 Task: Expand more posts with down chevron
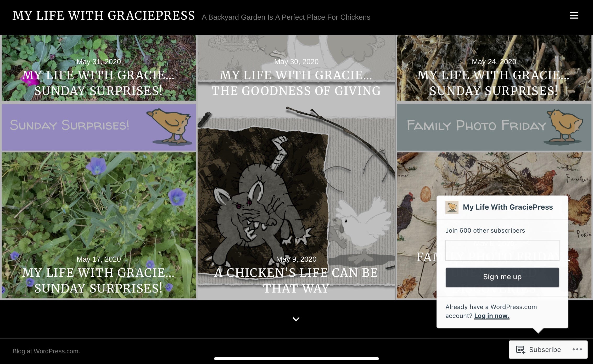point(296,319)
